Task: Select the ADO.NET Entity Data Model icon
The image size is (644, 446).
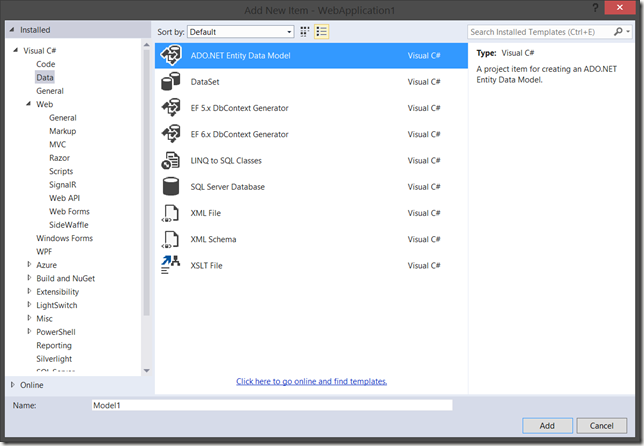Action: pos(171,55)
